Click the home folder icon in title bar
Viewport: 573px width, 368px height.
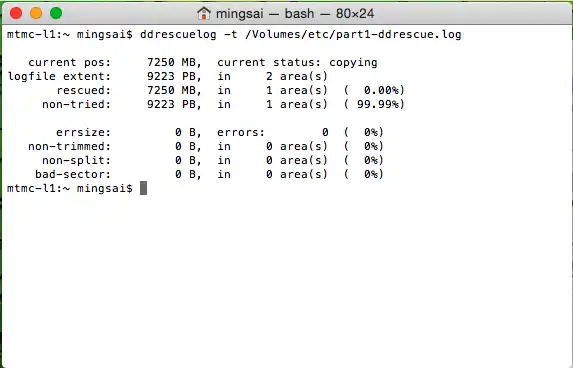(204, 14)
